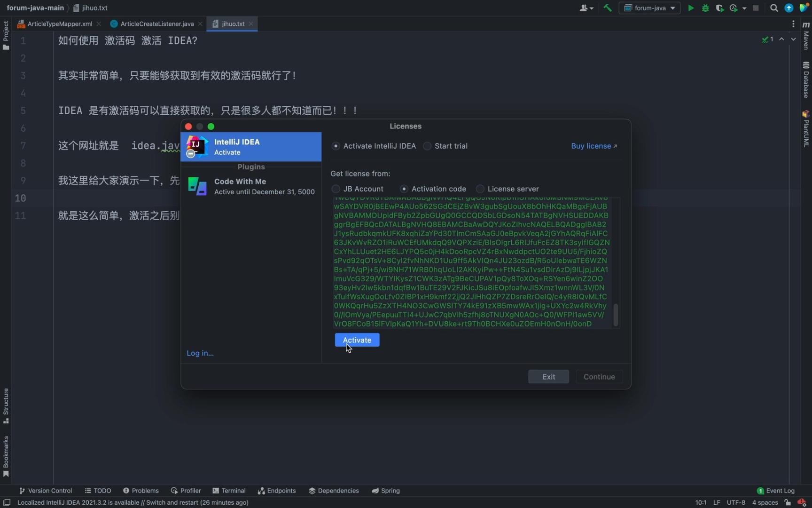Open the Structure tool window
Image resolution: width=812 pixels, height=508 pixels.
6,406
